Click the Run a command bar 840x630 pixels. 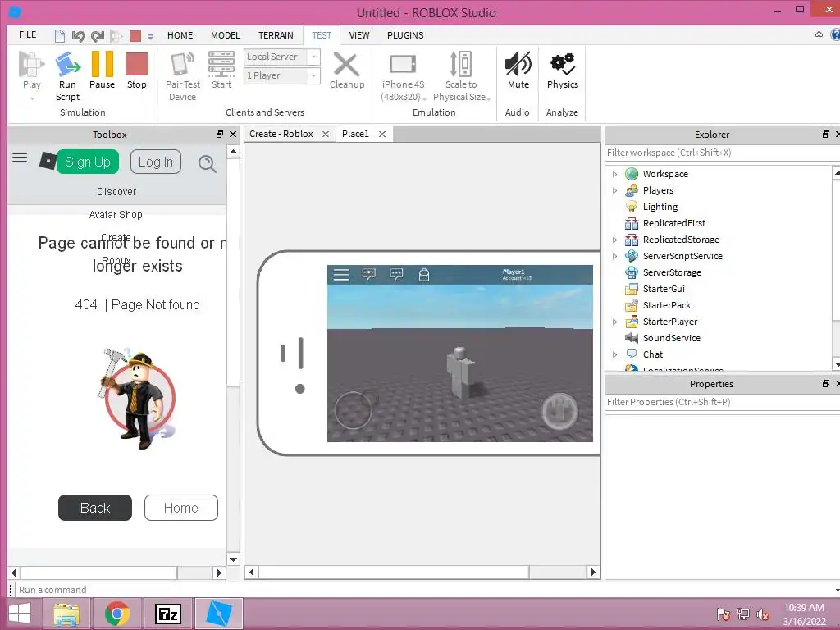tap(426, 590)
